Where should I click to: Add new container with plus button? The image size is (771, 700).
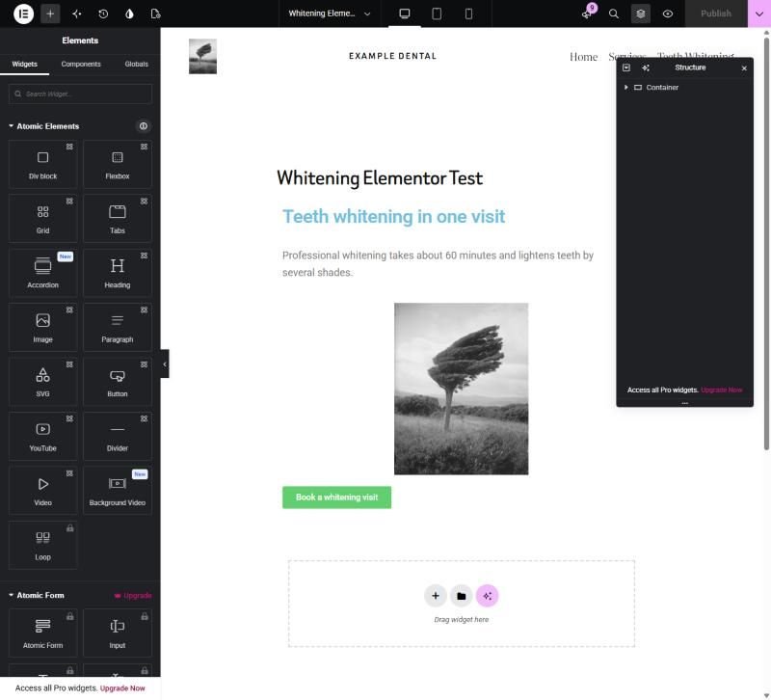436,596
